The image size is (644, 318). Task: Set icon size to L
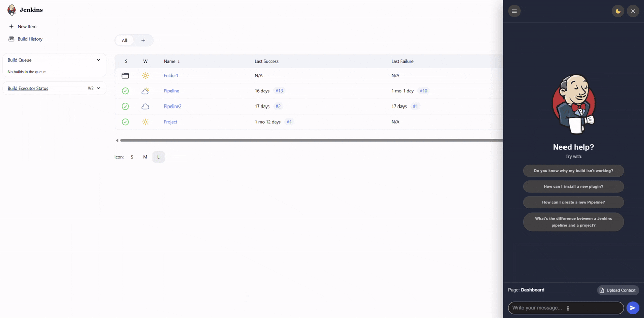click(158, 157)
